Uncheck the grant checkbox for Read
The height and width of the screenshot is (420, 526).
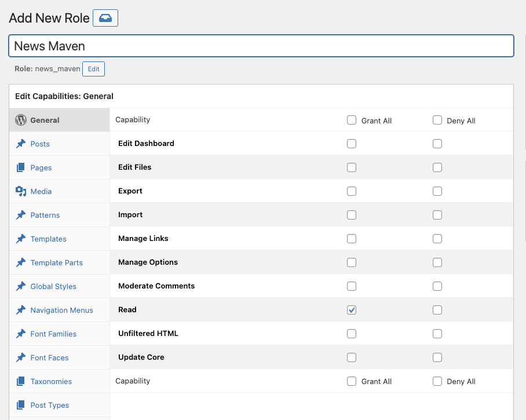(x=352, y=310)
